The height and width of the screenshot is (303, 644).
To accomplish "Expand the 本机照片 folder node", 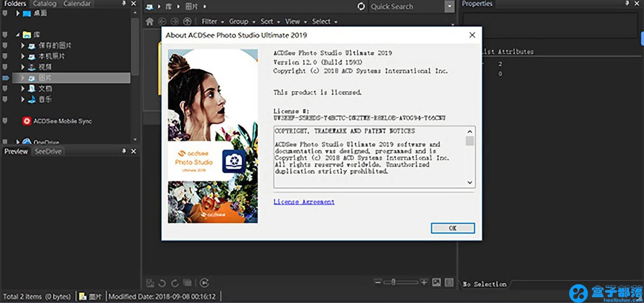I will point(23,56).
